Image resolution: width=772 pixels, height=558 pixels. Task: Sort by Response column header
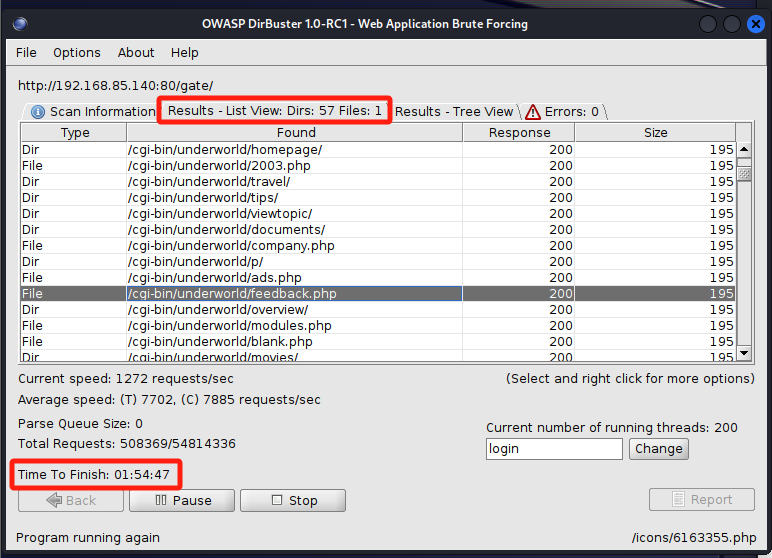[519, 133]
